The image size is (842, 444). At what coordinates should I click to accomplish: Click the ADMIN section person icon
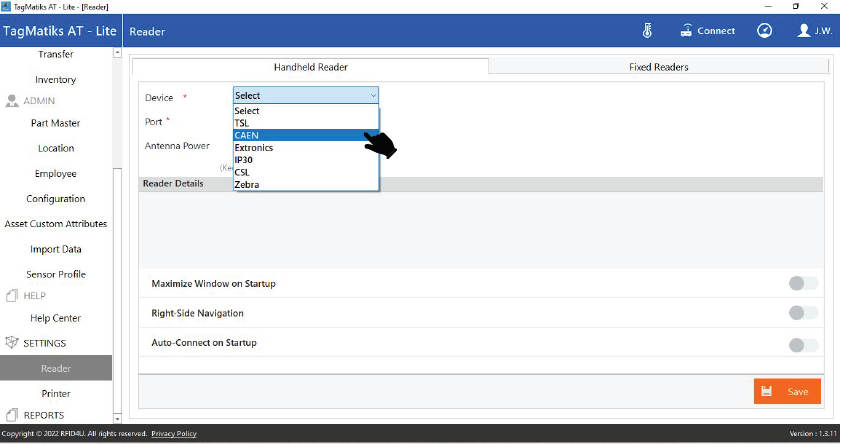[x=13, y=101]
